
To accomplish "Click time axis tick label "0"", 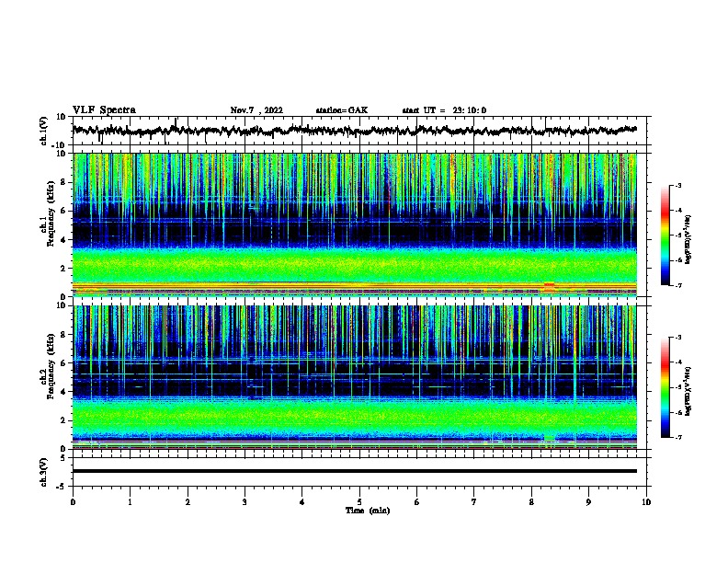I will (x=73, y=502).
